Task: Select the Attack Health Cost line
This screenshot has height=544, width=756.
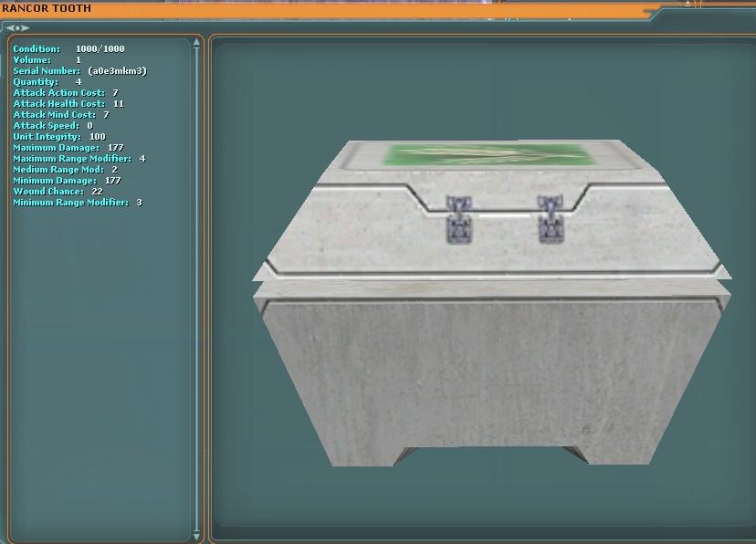Action: pos(68,104)
